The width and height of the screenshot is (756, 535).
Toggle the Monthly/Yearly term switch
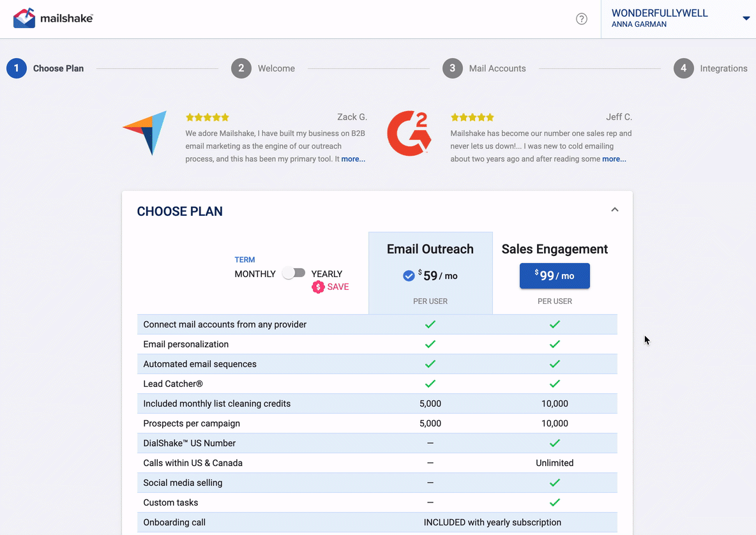pos(294,273)
